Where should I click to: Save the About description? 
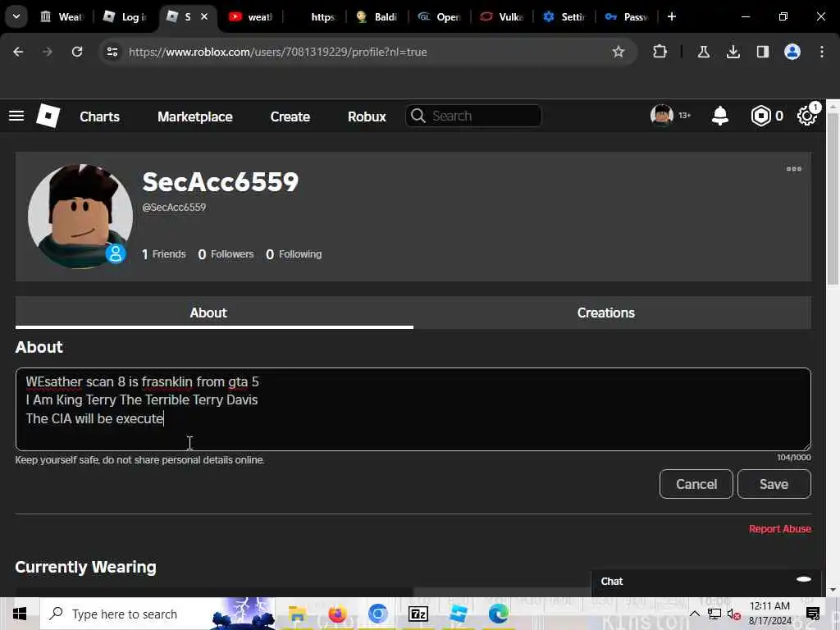[x=774, y=484]
